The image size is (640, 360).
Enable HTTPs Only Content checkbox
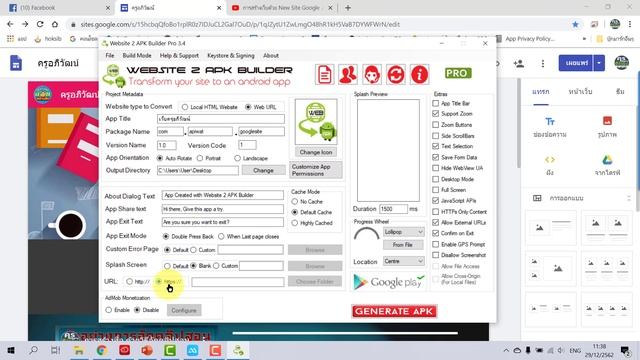(436, 211)
